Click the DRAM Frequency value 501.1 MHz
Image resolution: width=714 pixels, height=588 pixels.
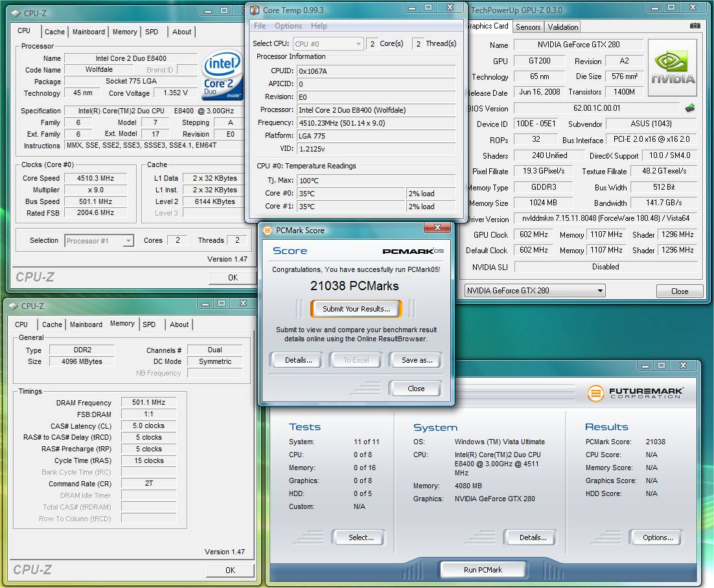point(149,402)
